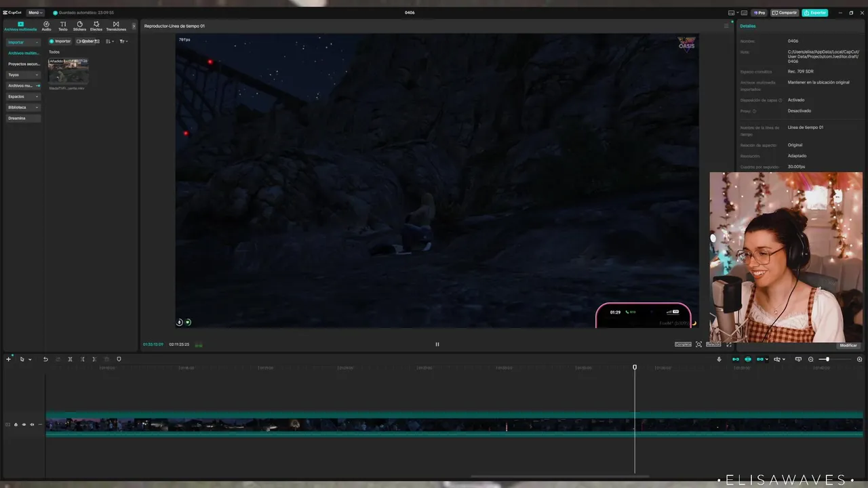Open the timeline add (+) tool
Screen dimensions: 868x488
(9, 359)
